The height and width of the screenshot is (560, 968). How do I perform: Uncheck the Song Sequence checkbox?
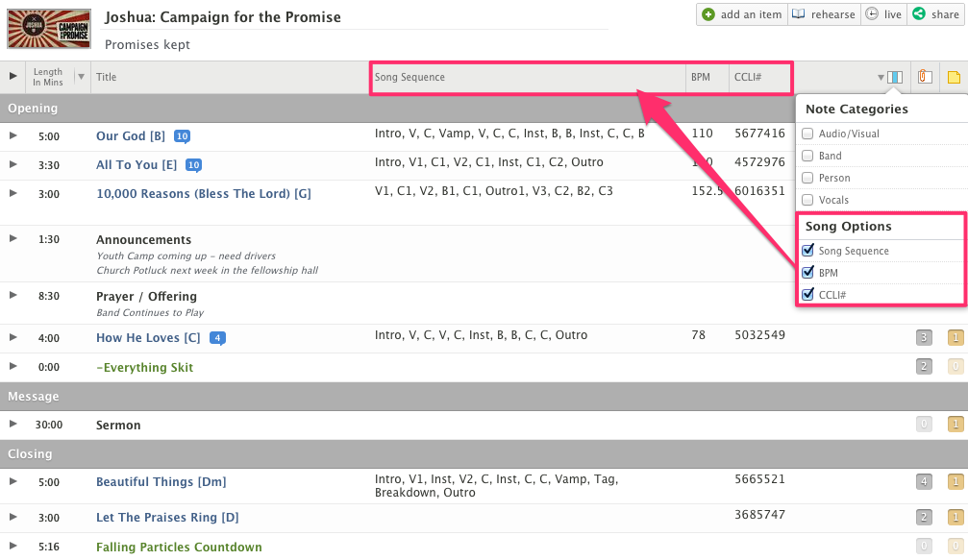click(807, 251)
